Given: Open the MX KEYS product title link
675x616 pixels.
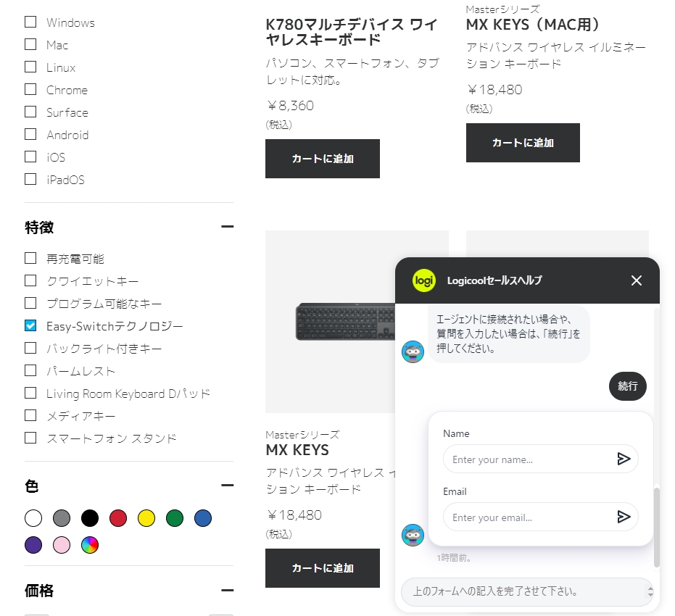Looking at the screenshot, I should (297, 450).
